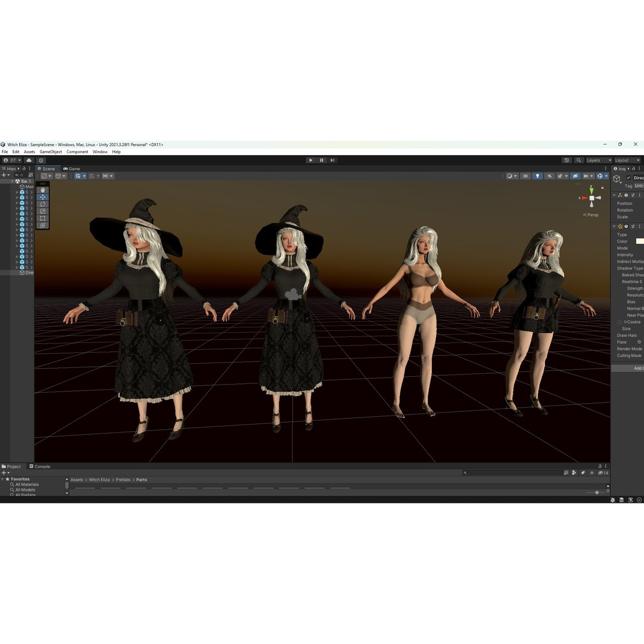Open Transform component kebab menu

(639, 195)
